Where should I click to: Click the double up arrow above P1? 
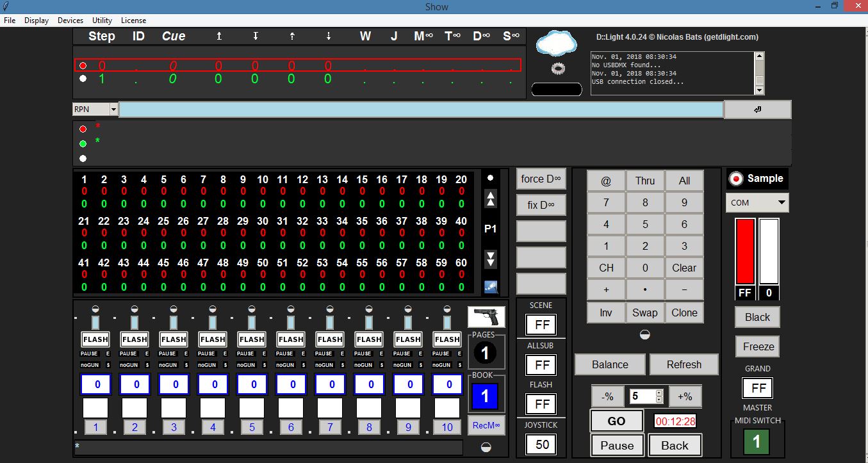pyautogui.click(x=491, y=199)
